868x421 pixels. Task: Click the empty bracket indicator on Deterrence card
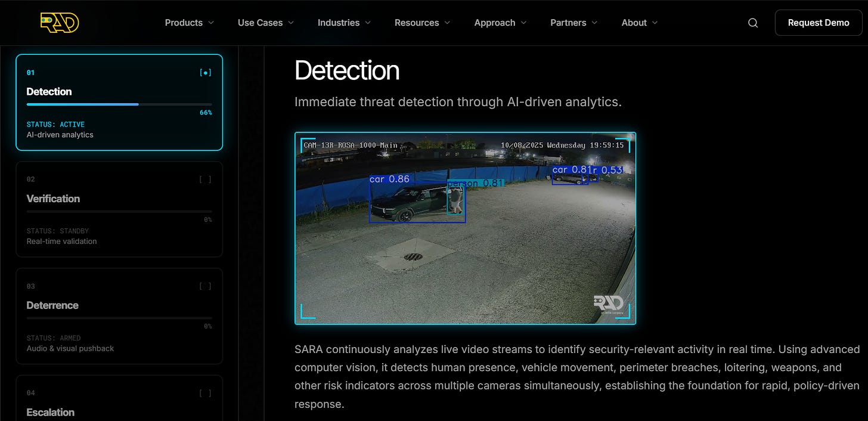(x=206, y=286)
